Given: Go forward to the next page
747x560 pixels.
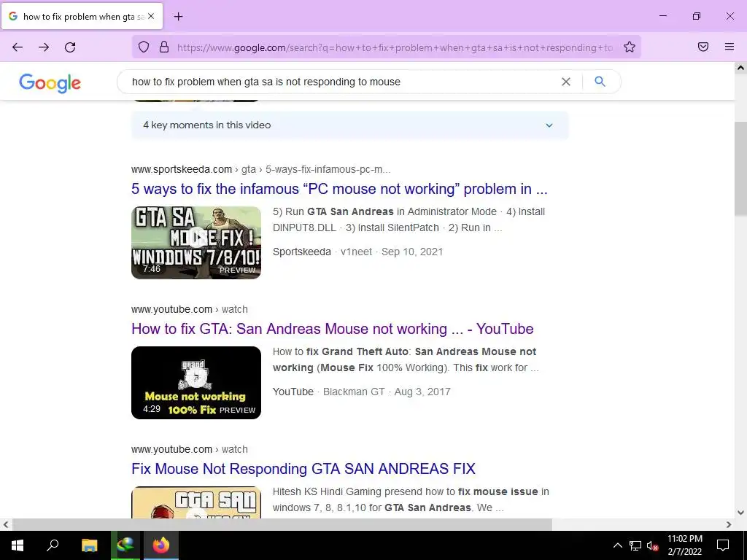Looking at the screenshot, I should 44,47.
